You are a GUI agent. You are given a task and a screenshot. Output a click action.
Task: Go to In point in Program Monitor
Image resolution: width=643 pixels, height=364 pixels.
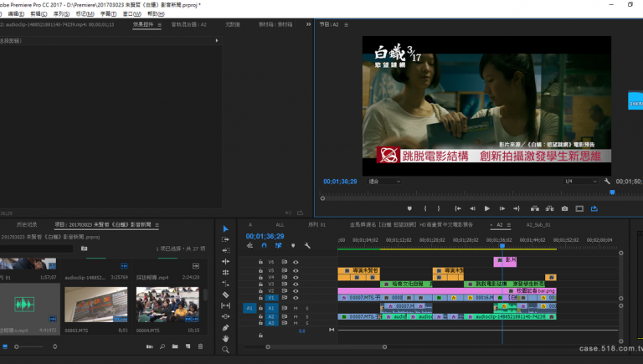(458, 208)
